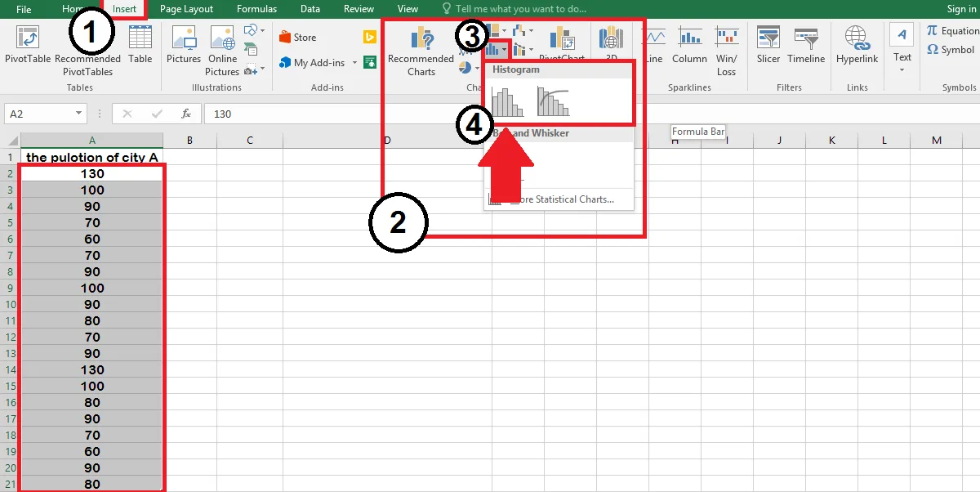Choose the Histogram chart type
The image size is (980, 492).
coord(507,101)
